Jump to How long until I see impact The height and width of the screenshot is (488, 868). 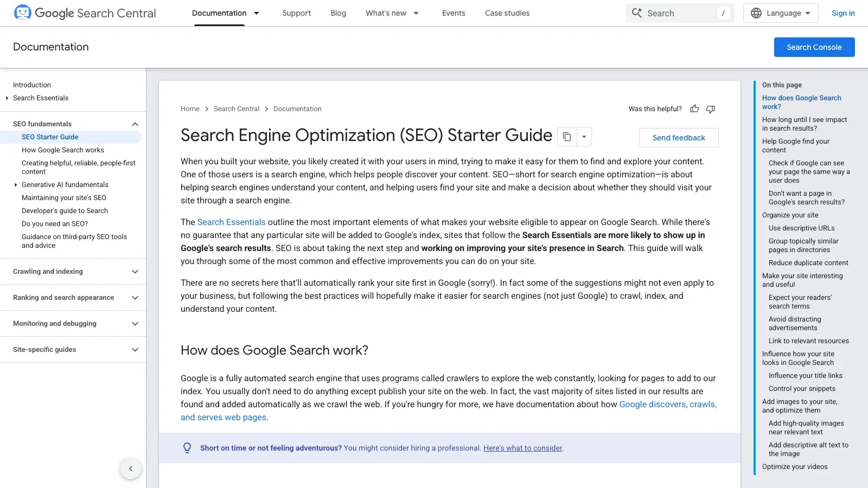point(805,124)
